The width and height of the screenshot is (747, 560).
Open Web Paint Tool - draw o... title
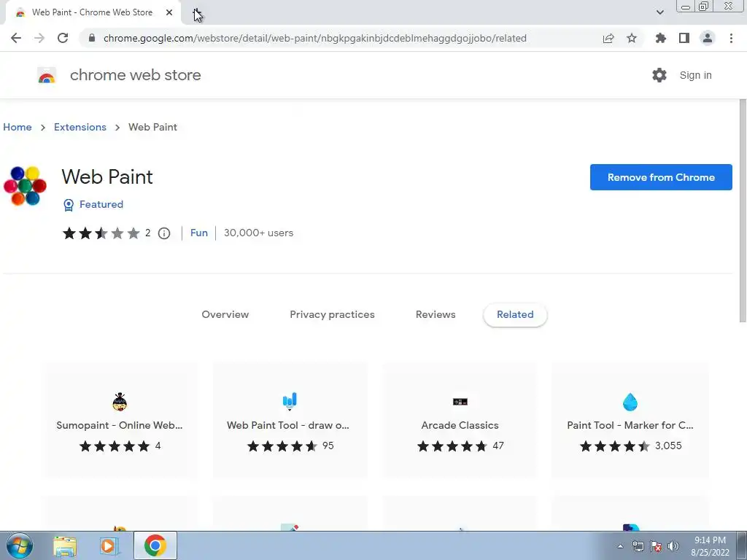287,425
